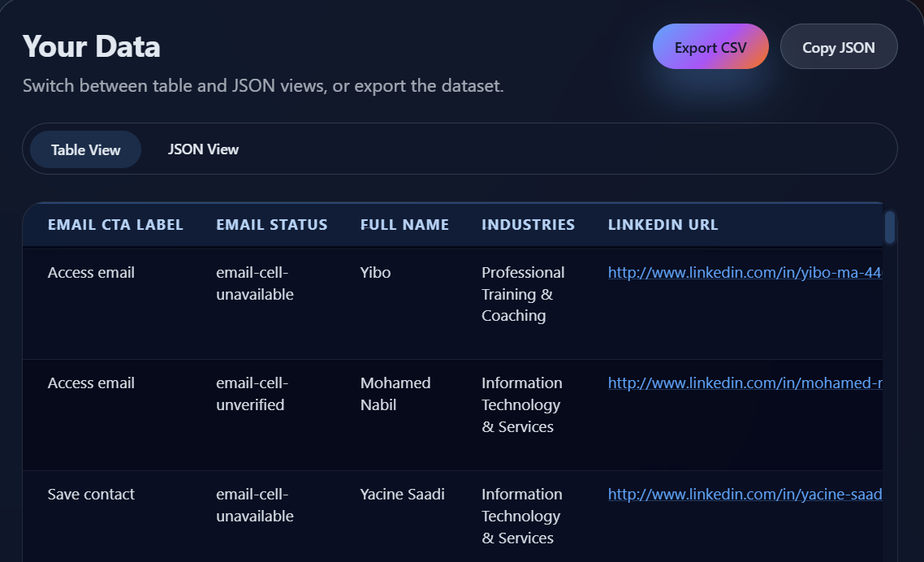Sort by the EMAIL CTA LABEL column
This screenshot has width=924, height=562.
115,224
